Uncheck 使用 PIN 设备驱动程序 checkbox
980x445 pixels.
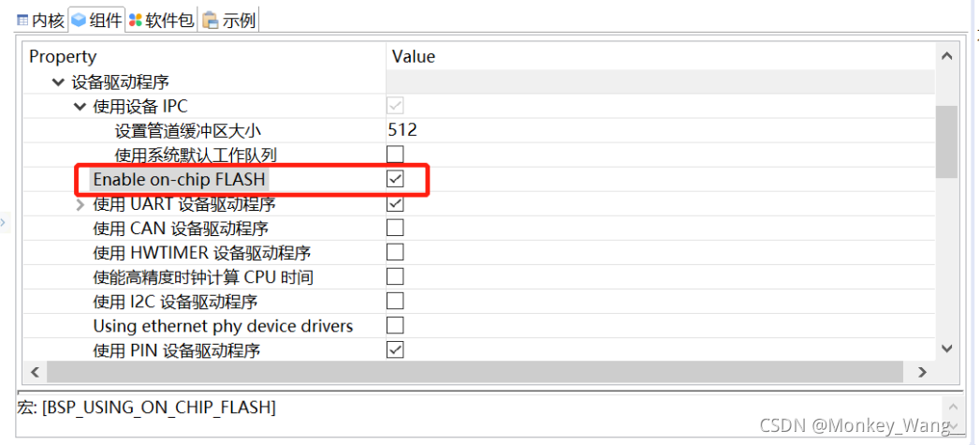click(396, 349)
